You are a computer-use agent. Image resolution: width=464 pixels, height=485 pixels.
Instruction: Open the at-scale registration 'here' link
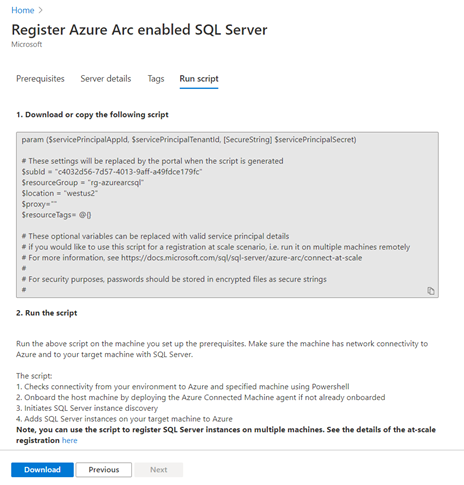[x=70, y=440]
